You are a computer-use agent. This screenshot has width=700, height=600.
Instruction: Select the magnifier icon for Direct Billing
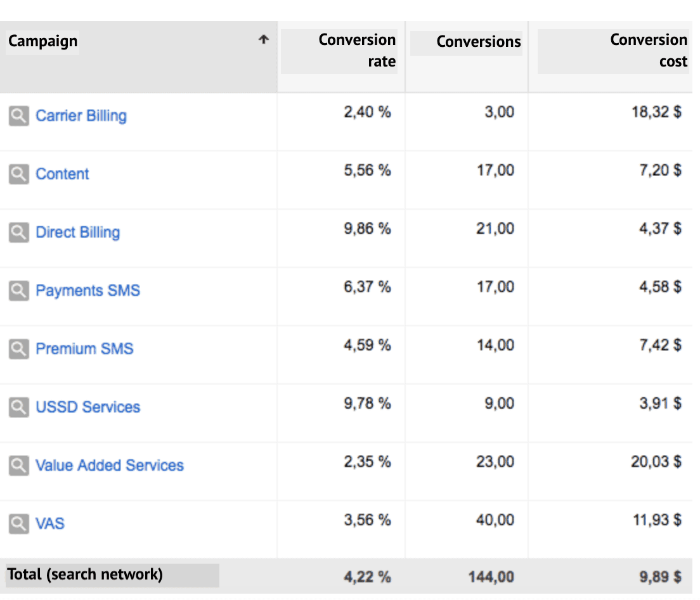19,233
